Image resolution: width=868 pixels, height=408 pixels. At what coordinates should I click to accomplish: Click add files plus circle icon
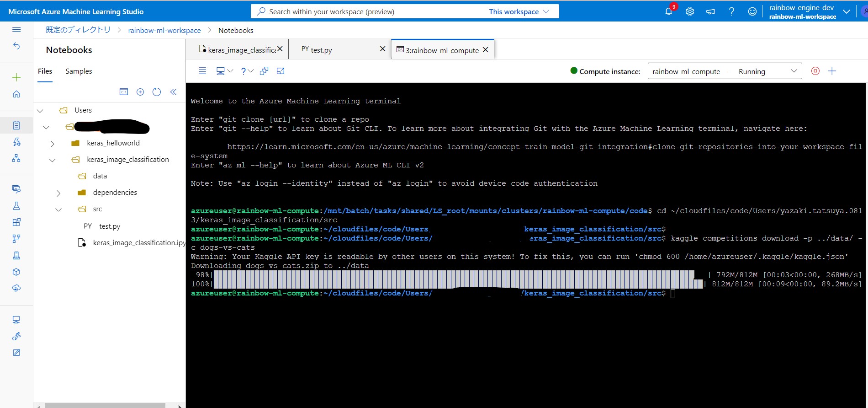click(140, 92)
